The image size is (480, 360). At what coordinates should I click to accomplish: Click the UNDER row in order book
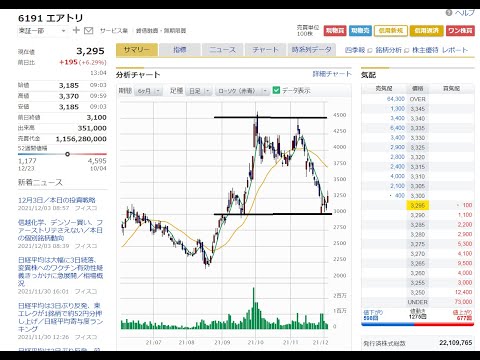[x=417, y=302]
